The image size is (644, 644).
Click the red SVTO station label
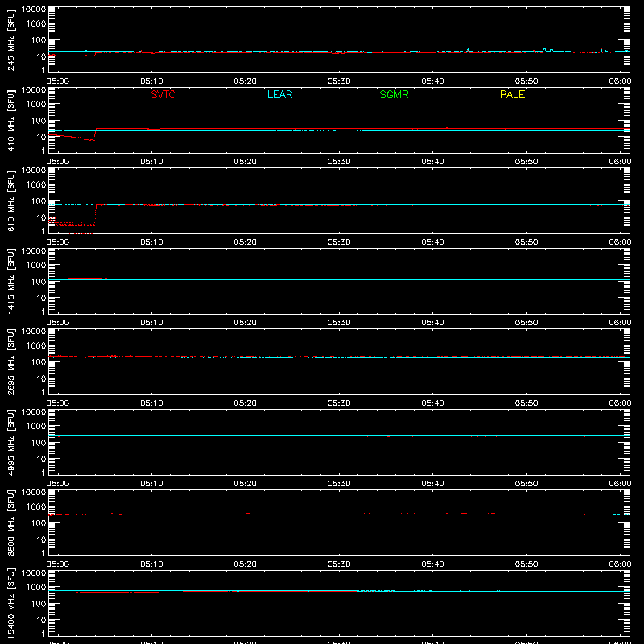pos(163,94)
